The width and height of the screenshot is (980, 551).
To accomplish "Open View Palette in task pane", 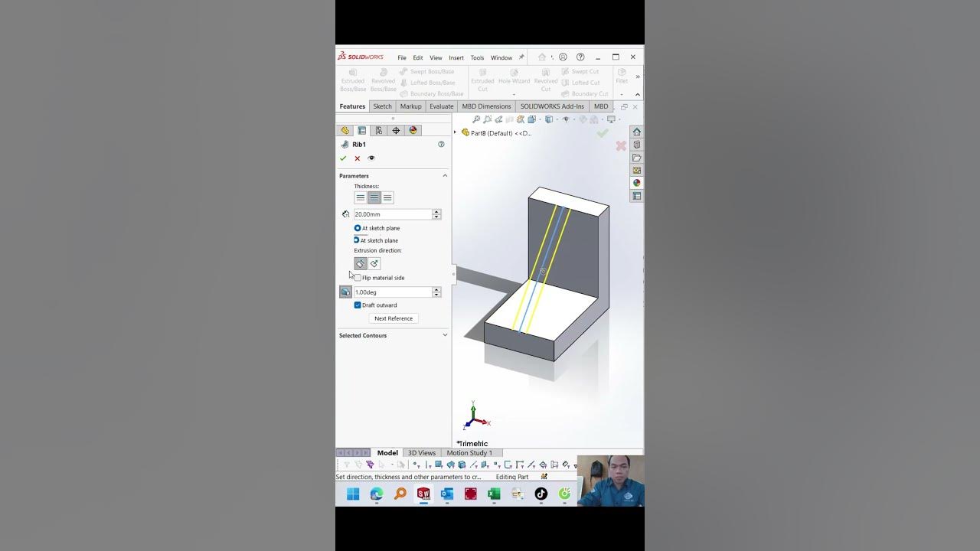I will 636,170.
